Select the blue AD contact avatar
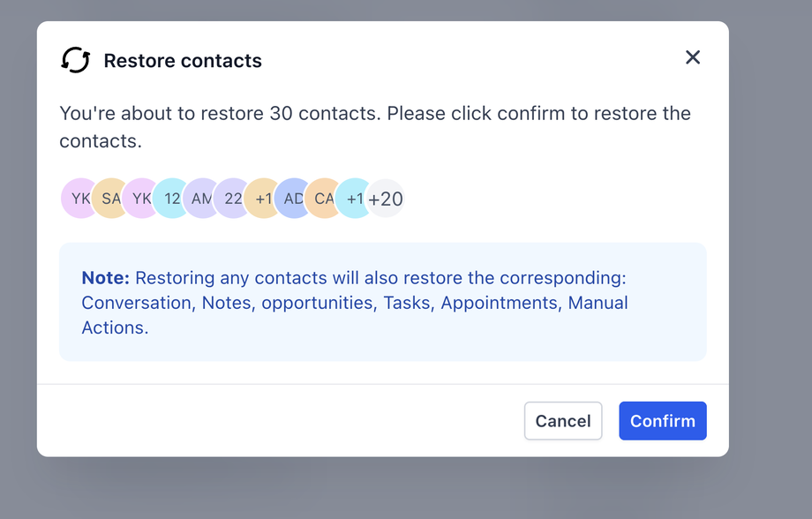This screenshot has width=812, height=519. pyautogui.click(x=293, y=199)
